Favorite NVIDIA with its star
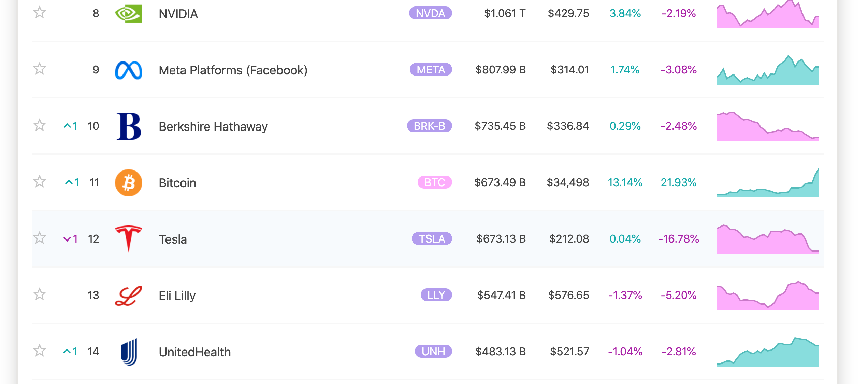 tap(40, 13)
